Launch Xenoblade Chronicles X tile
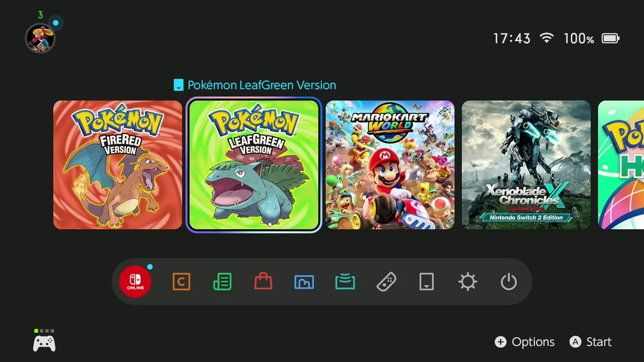Screen dimensions: 644x362 pos(526,165)
